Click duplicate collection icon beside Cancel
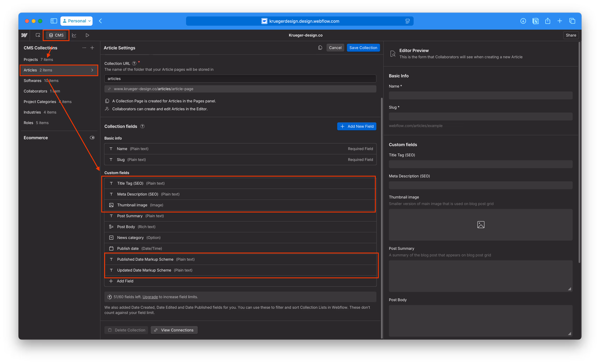This screenshot has height=364, width=600. [320, 48]
